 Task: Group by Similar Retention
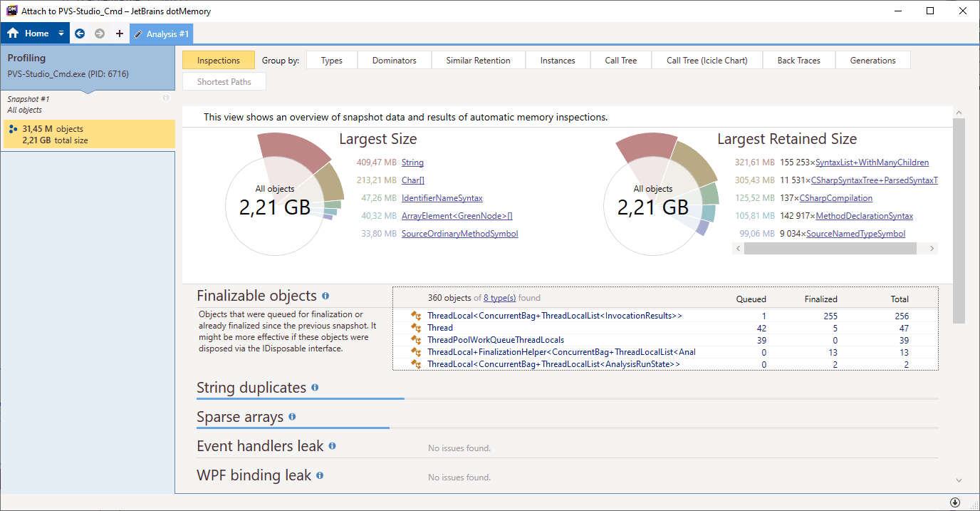[479, 61]
